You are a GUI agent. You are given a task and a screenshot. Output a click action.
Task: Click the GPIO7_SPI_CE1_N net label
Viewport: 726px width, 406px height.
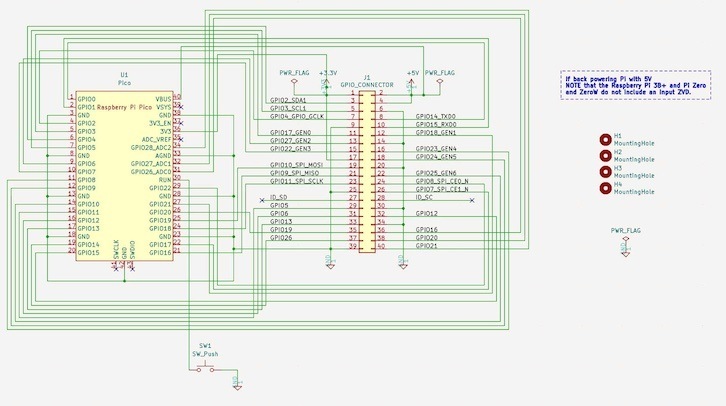tap(442, 189)
